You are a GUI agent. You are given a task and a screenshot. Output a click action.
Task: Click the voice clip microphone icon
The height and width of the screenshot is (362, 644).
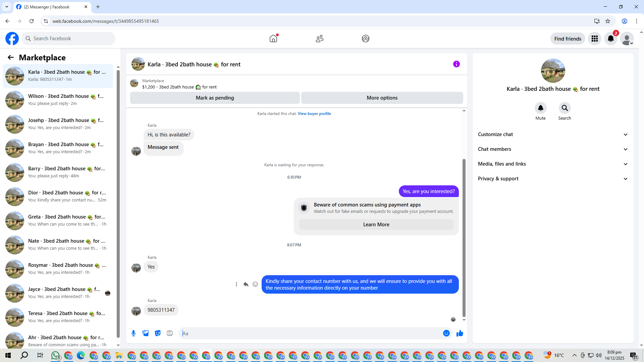(133, 333)
